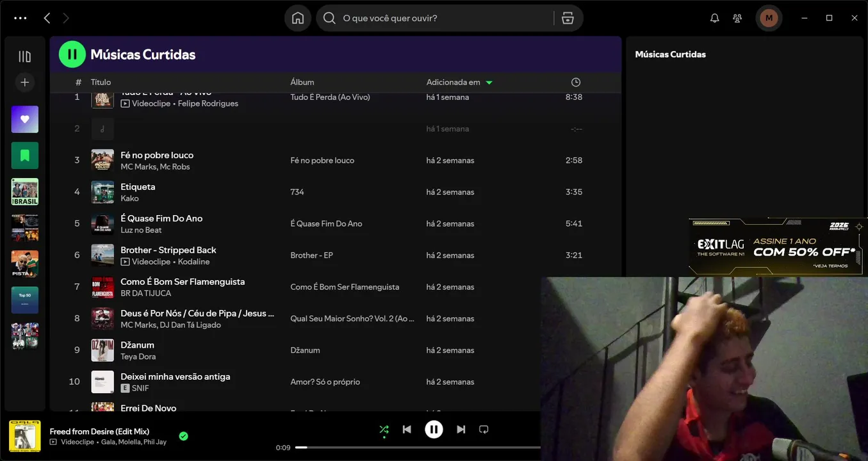
Task: Open artist Felipe Rodrigues
Action: (x=208, y=103)
